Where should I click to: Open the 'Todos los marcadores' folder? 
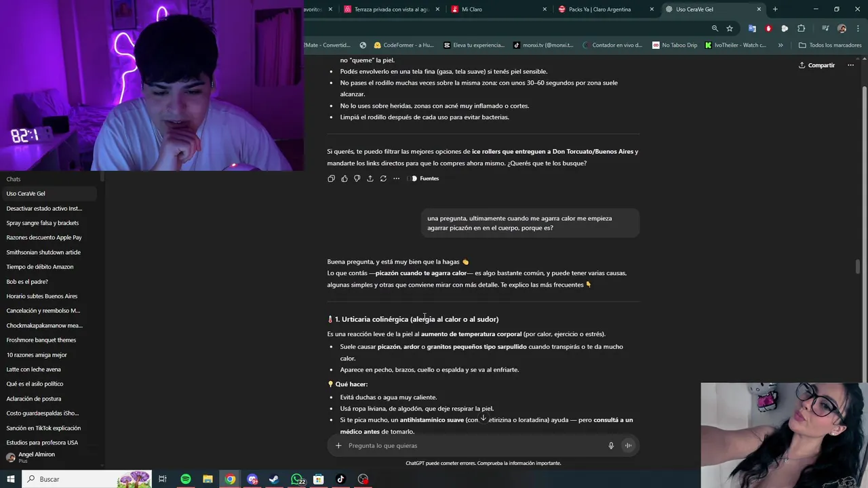830,45
